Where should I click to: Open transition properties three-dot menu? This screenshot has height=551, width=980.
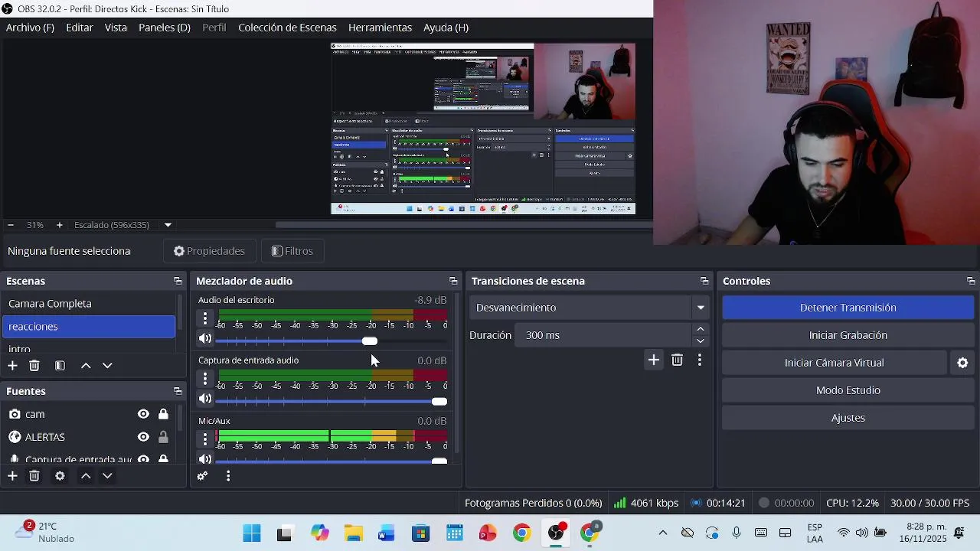(x=699, y=360)
